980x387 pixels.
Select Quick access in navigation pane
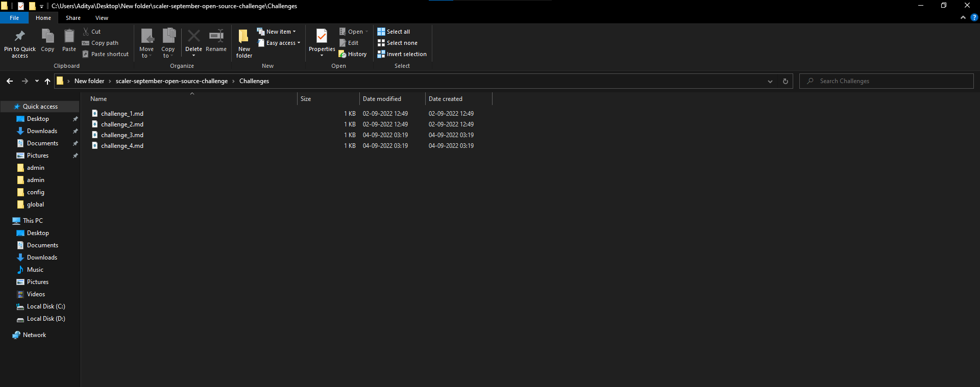click(40, 107)
